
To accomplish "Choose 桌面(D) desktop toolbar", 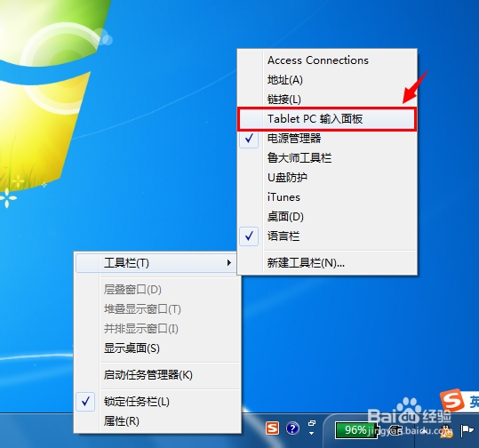I will (327, 217).
